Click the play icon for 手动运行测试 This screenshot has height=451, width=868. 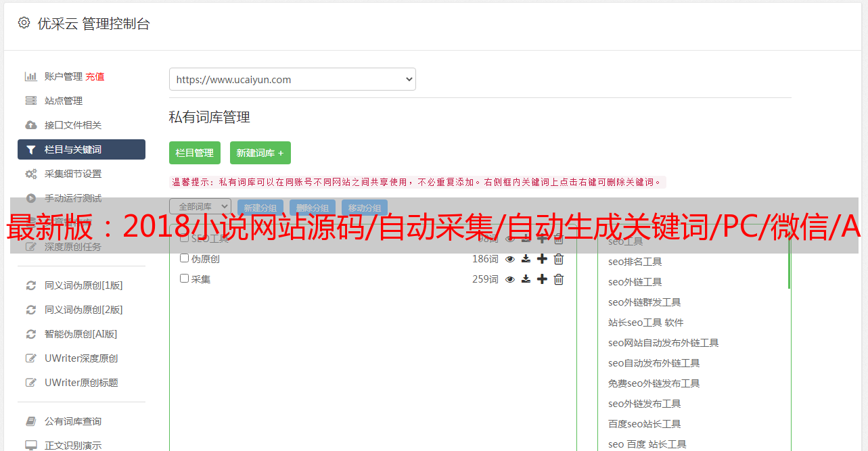click(30, 198)
